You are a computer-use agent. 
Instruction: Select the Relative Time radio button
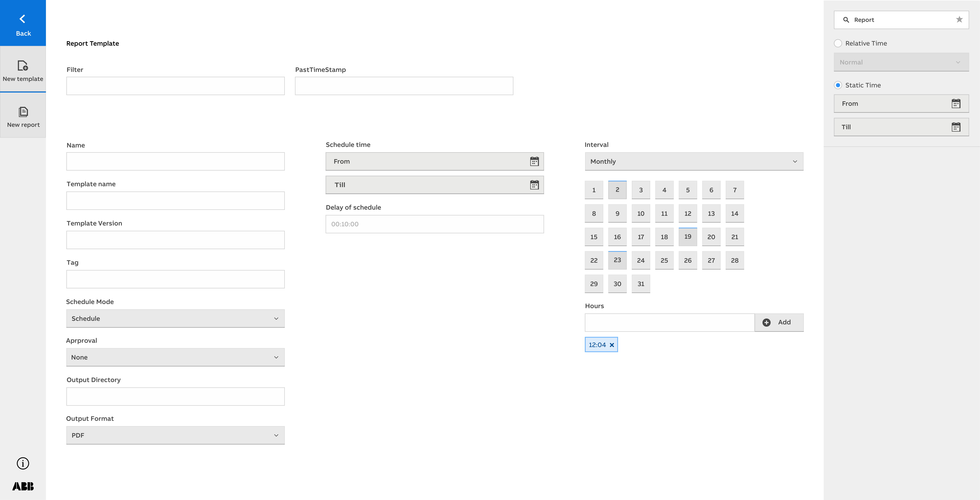pyautogui.click(x=838, y=43)
